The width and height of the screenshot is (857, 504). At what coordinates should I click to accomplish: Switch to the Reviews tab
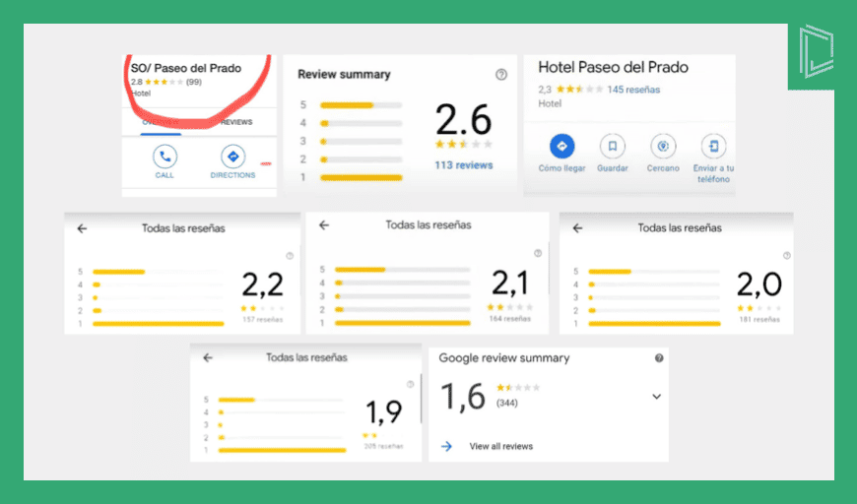tap(236, 122)
